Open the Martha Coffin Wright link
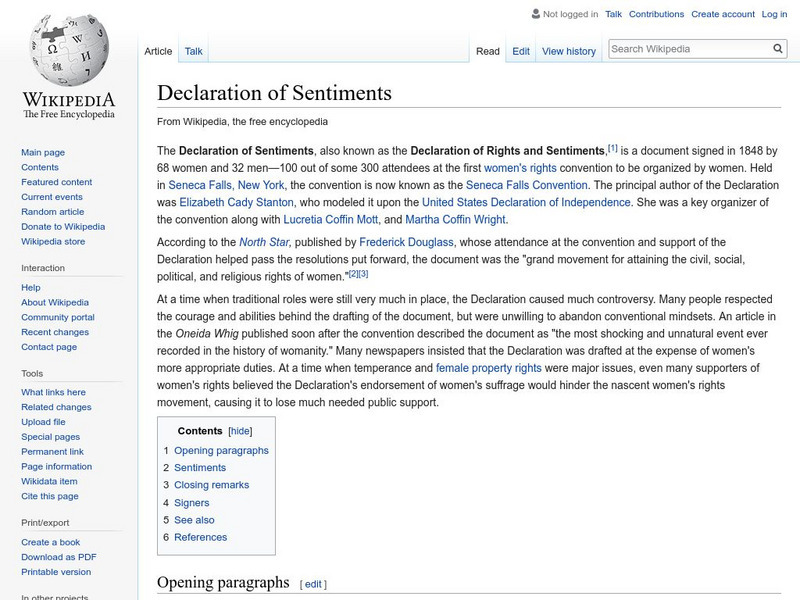The height and width of the screenshot is (600, 800). (x=455, y=220)
